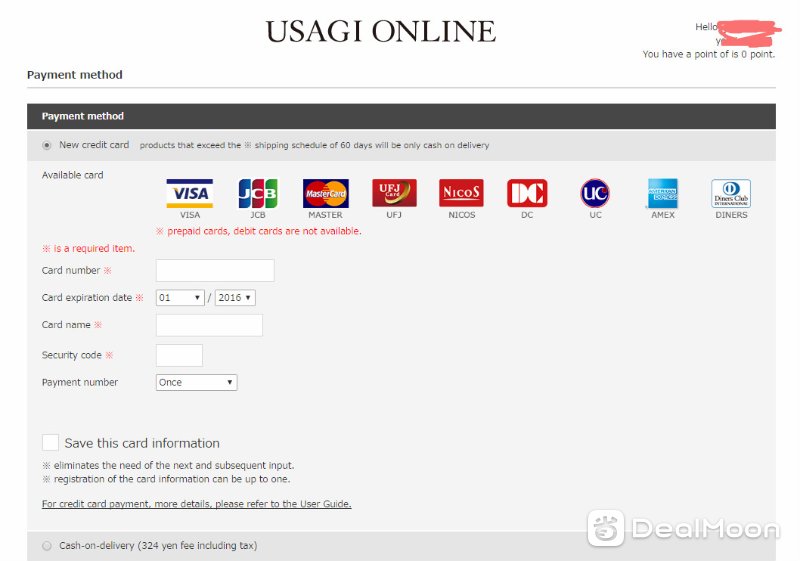Focus the Security code input field
Viewport: 800px width, 561px height.
tap(179, 355)
